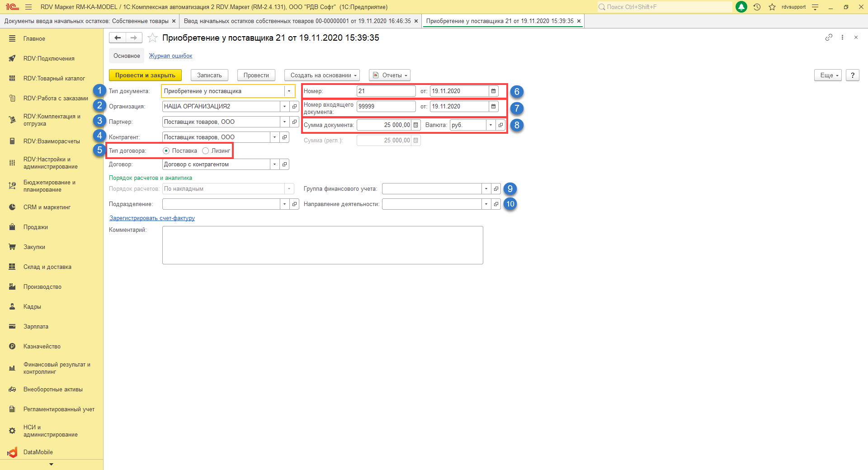The height and width of the screenshot is (470, 868).
Task: Switch to the Основное tab
Action: 127,56
